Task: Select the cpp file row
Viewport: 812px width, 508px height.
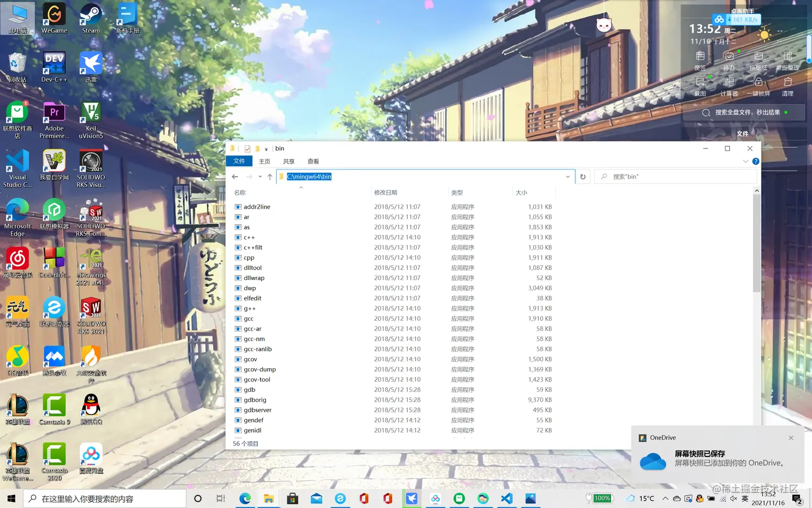Action: 393,257
